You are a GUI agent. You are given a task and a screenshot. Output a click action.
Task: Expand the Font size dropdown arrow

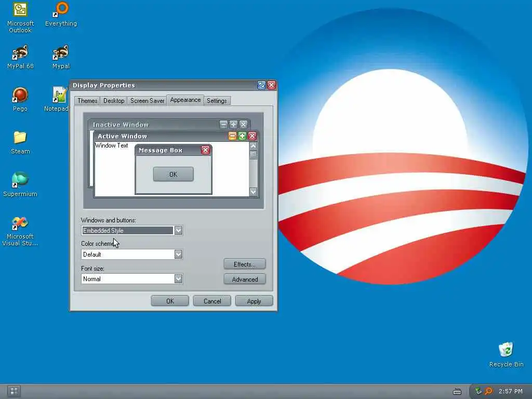click(x=179, y=278)
